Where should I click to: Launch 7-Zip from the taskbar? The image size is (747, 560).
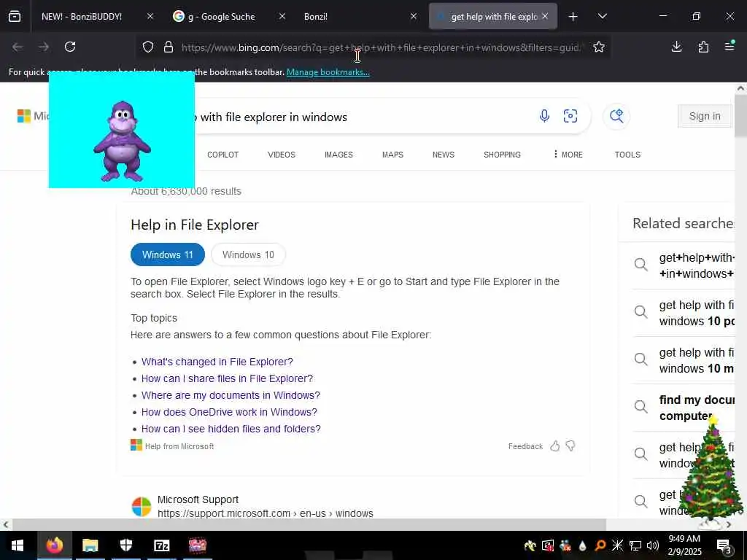click(161, 545)
